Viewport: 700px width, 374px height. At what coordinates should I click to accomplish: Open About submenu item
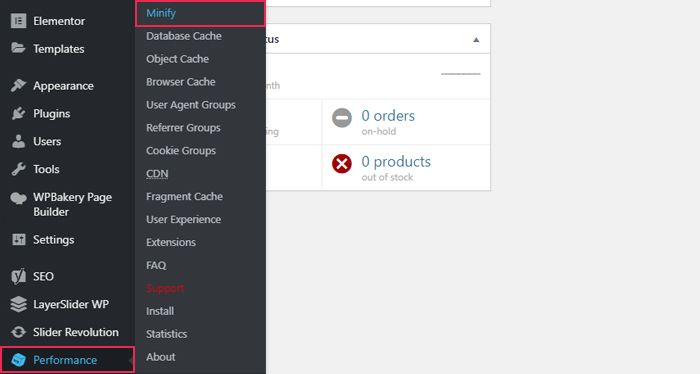pos(161,357)
